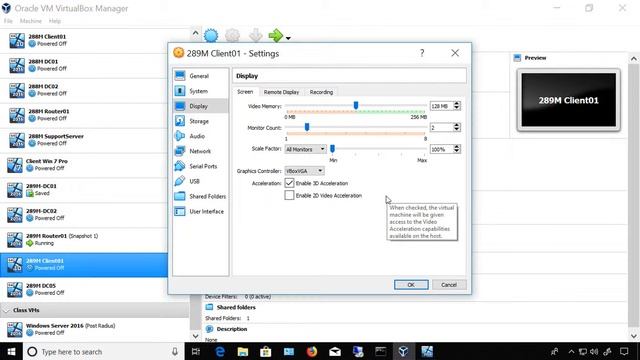
Task: Click the Monitor Count slider handle
Action: tap(307, 127)
